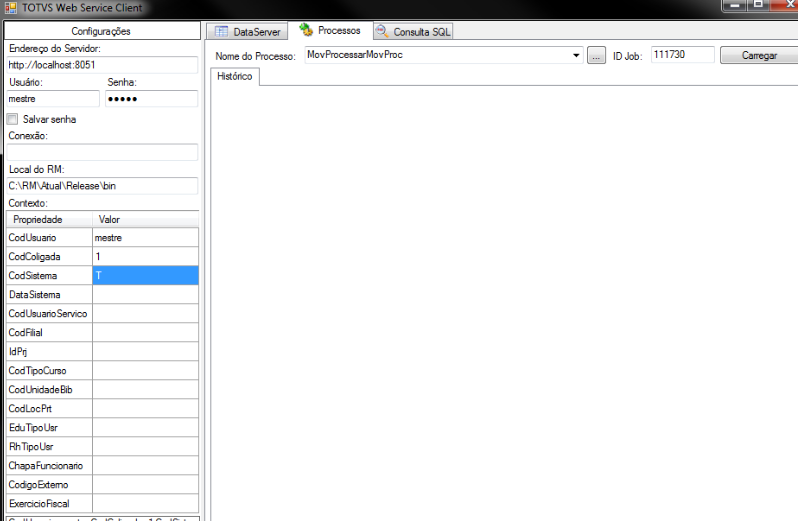Click the CodUsuarioServico property name
This screenshot has height=521, width=798.
(x=48, y=313)
